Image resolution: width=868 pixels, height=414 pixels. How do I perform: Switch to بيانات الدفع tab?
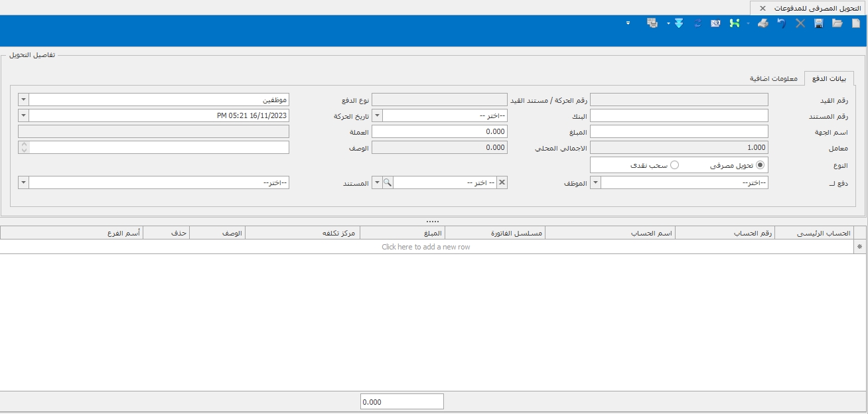[x=830, y=78]
